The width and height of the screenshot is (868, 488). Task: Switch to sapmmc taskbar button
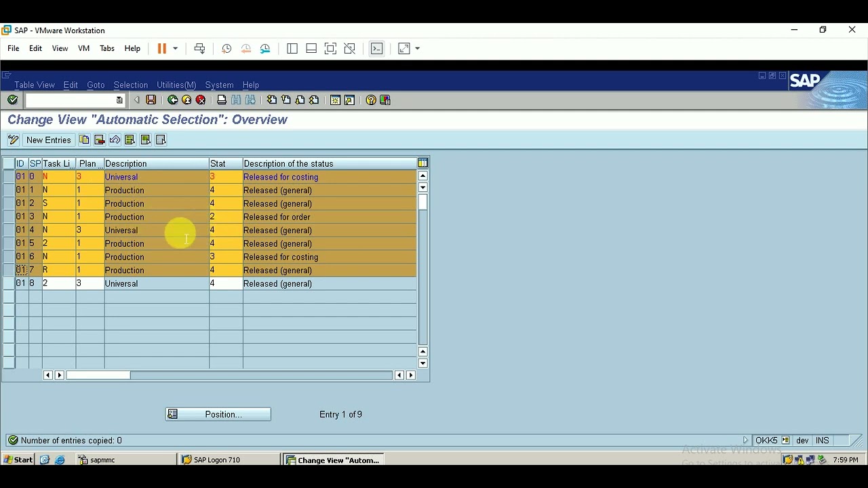click(125, 460)
